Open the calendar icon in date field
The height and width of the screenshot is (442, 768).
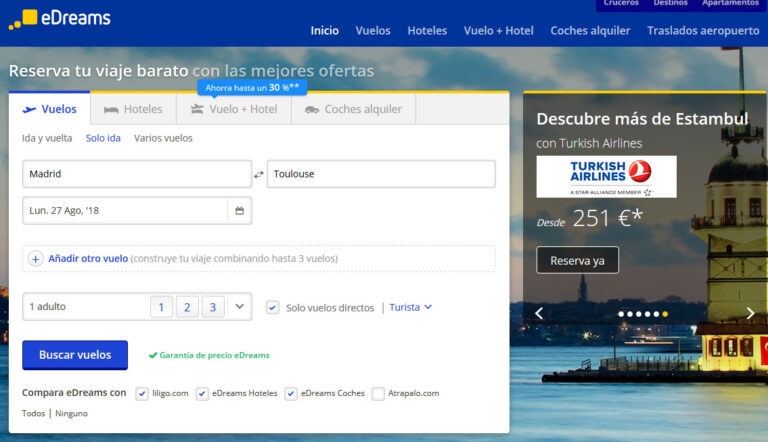pyautogui.click(x=239, y=211)
